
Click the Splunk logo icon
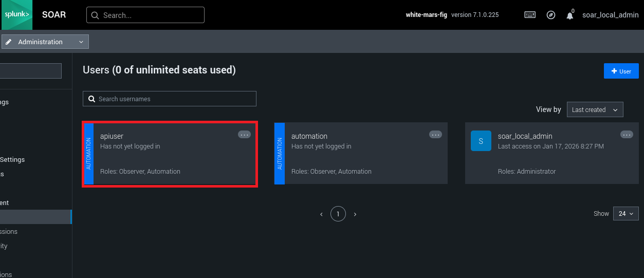16,15
